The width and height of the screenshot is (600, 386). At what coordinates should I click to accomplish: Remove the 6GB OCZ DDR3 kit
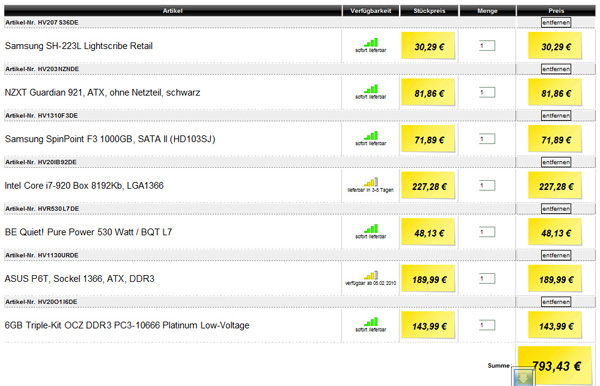556,302
